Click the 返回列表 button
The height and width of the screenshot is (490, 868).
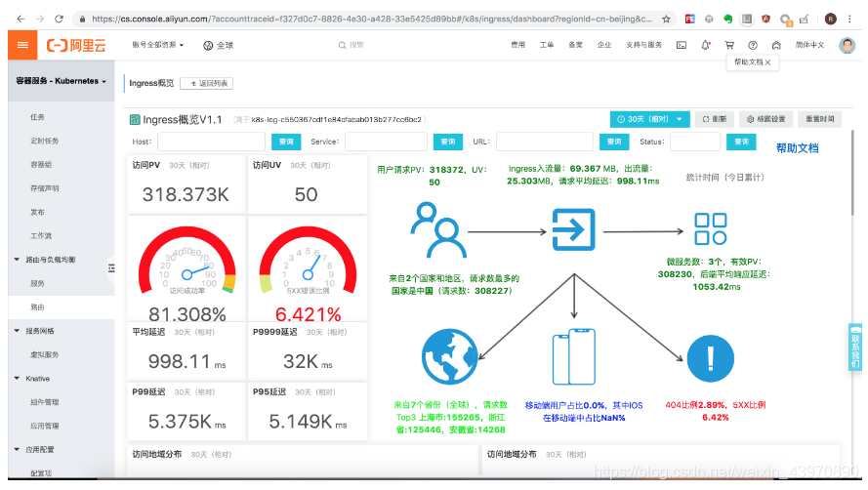point(206,84)
